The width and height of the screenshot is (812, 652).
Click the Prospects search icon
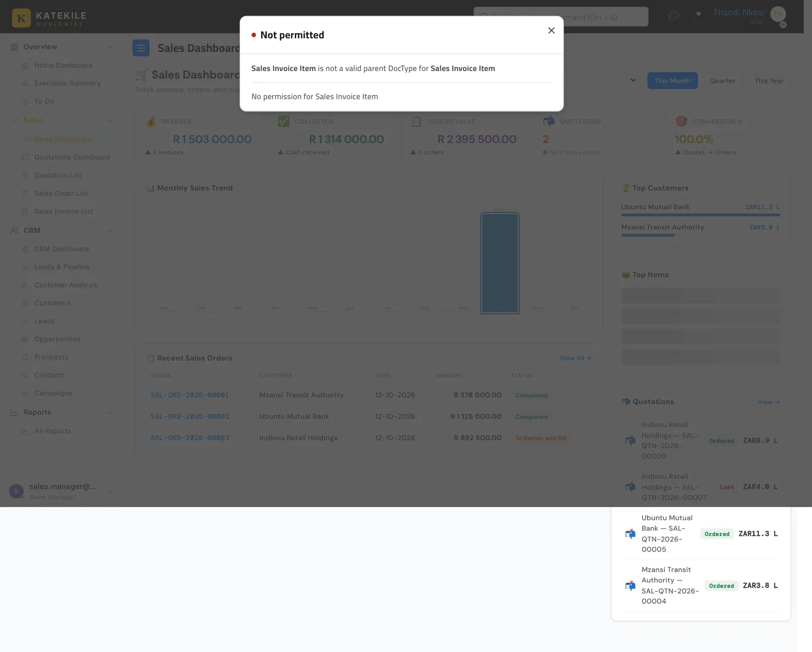[x=25, y=357]
